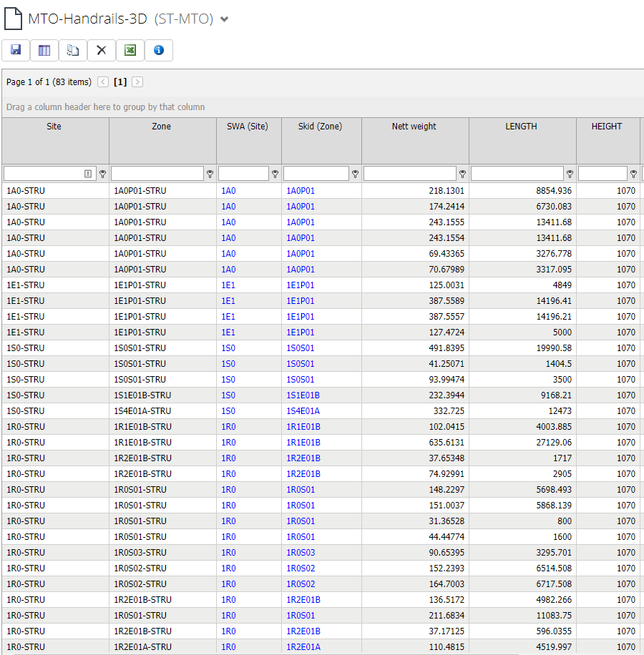Open the blue information icon
Screen dimensions: 644x655
[159, 50]
